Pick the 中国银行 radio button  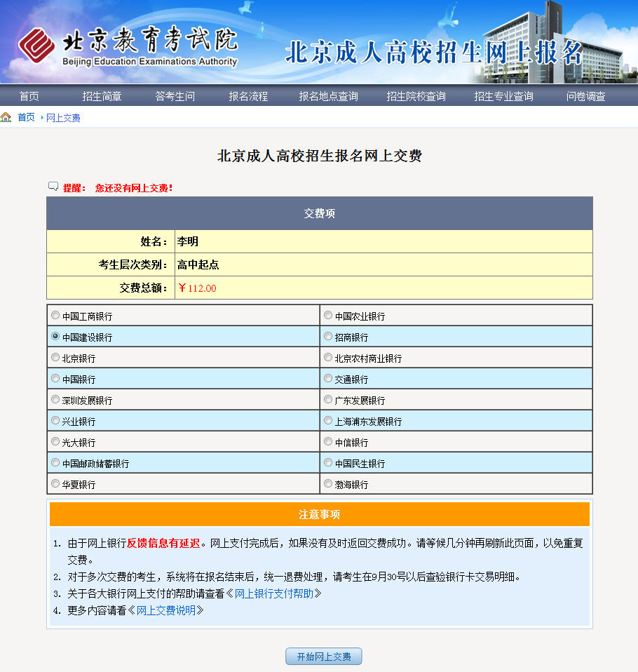(55, 378)
